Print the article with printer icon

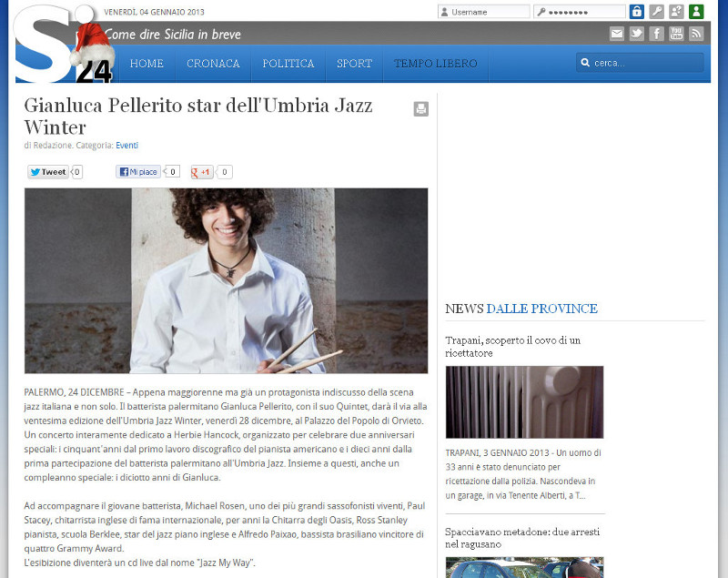point(421,109)
